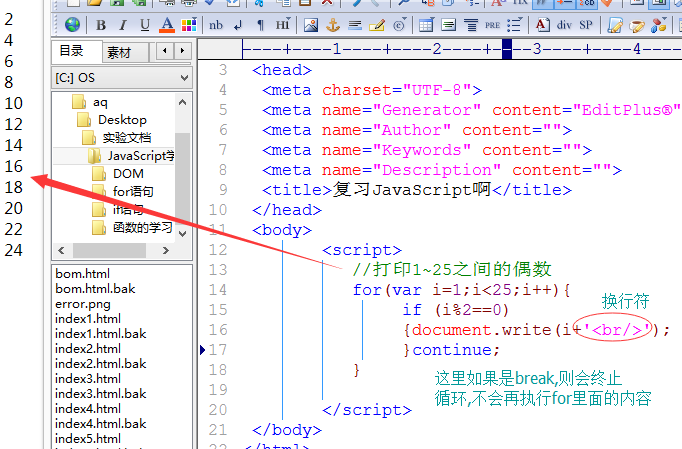Image resolution: width=682 pixels, height=449 pixels.
Task: Insert paragraph tag pilcrow icon
Action: (260, 25)
